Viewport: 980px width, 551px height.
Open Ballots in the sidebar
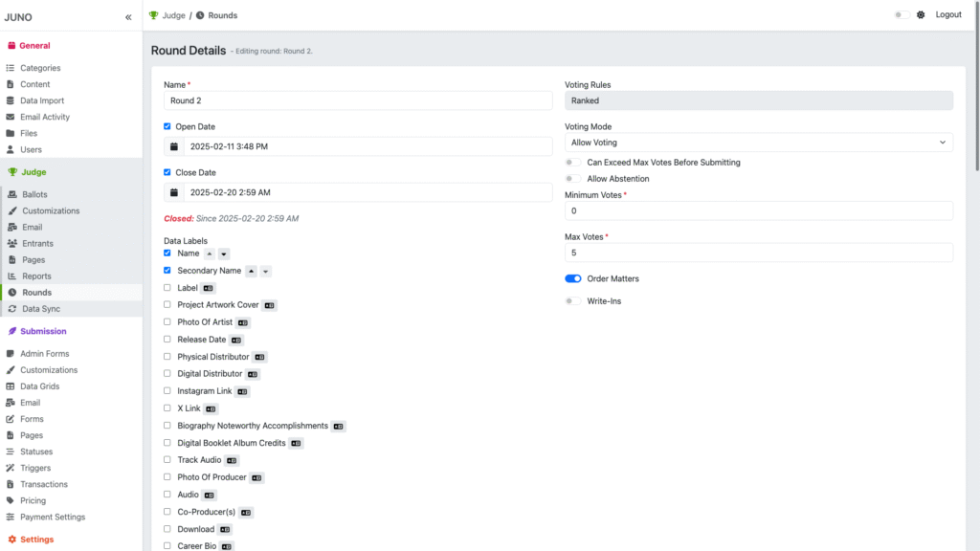[35, 194]
